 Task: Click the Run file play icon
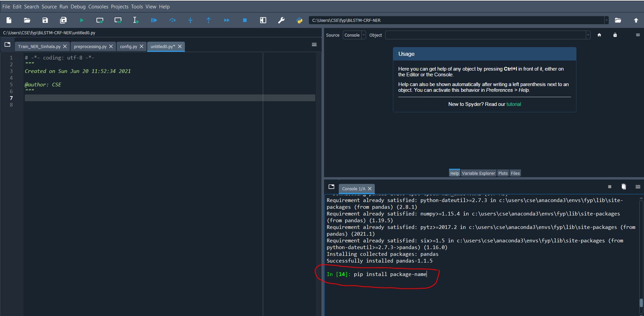81,21
